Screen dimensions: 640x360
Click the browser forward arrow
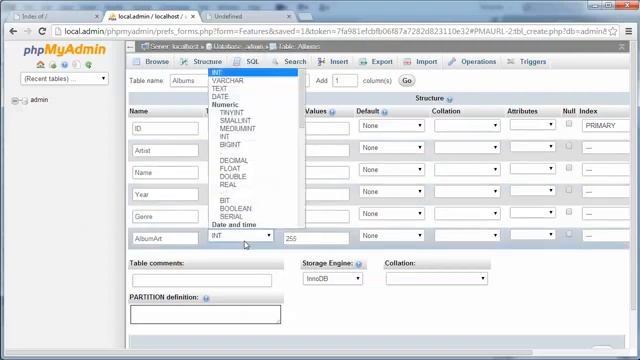pyautogui.click(x=27, y=31)
